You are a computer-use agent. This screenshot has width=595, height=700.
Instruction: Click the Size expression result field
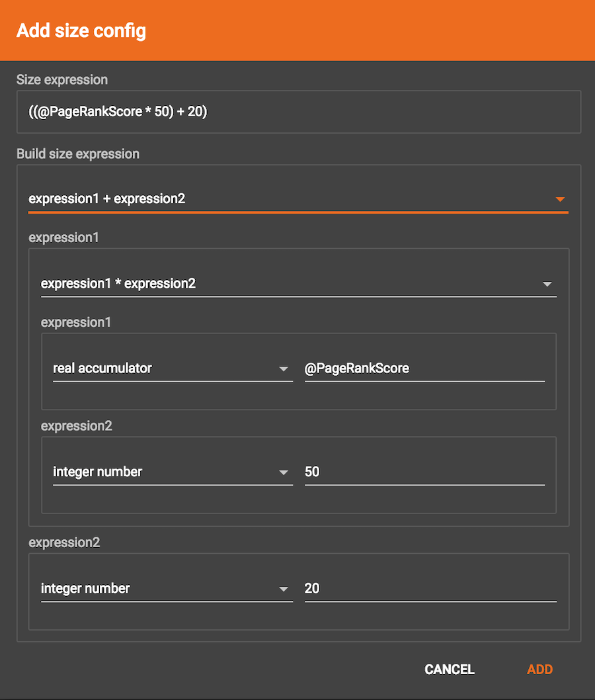tap(297, 111)
